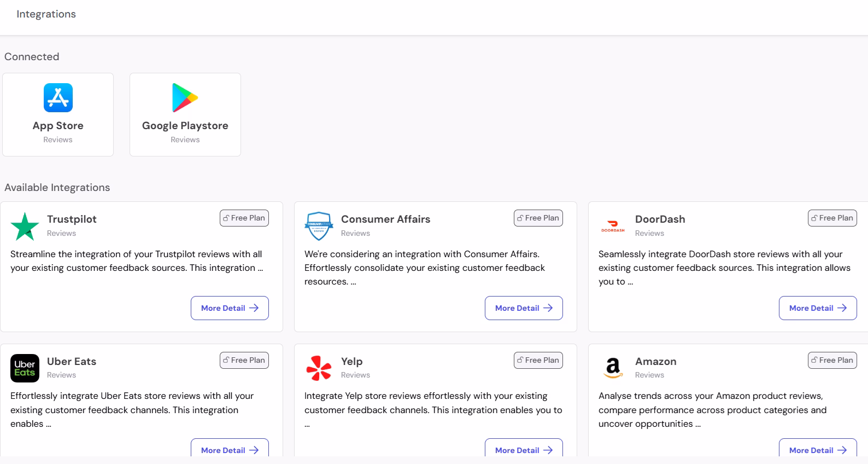
Task: Open More Detail for Amazon
Action: [818, 448]
